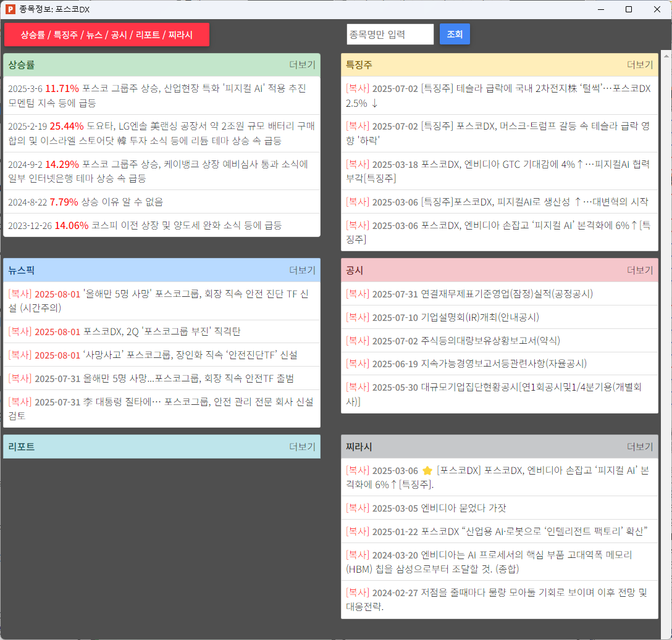
Task: Click the news headline 포스코DX, 2Q '포스코그룹 부진' 직격탄
Action: pos(162,331)
